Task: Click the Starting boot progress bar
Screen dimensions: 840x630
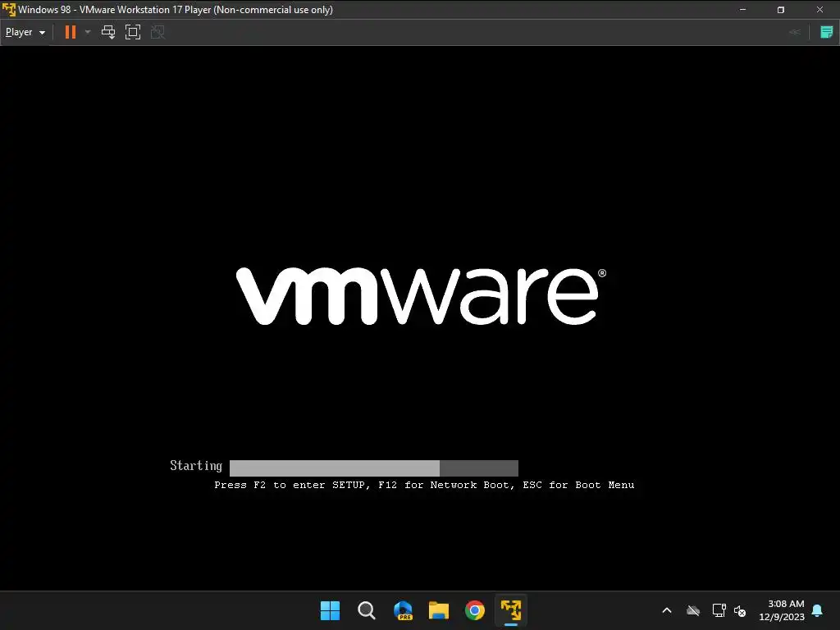Action: 374,468
